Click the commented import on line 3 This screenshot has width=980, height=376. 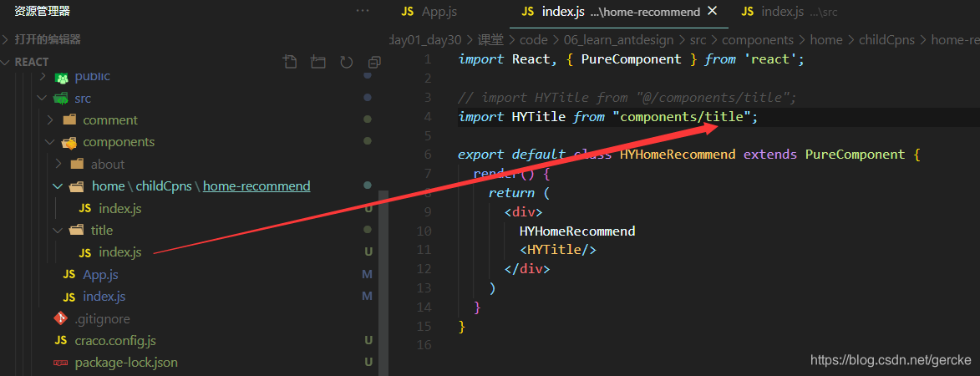[627, 98]
